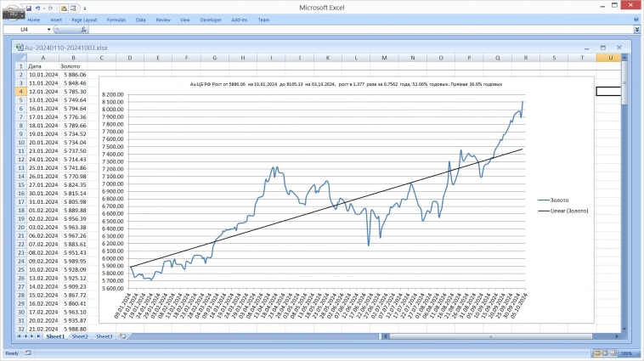Click the RU language indicator
The image size is (644, 361).
[x=14, y=14]
